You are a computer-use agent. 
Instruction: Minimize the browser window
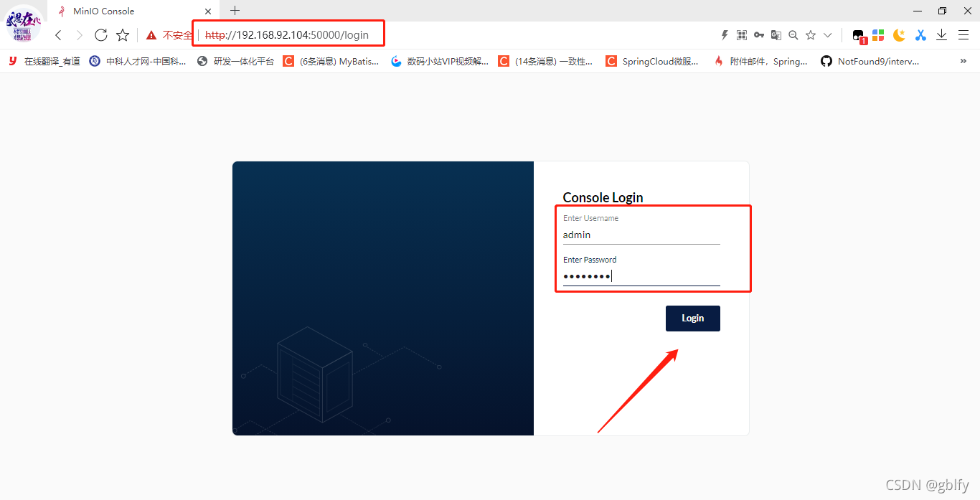click(918, 11)
